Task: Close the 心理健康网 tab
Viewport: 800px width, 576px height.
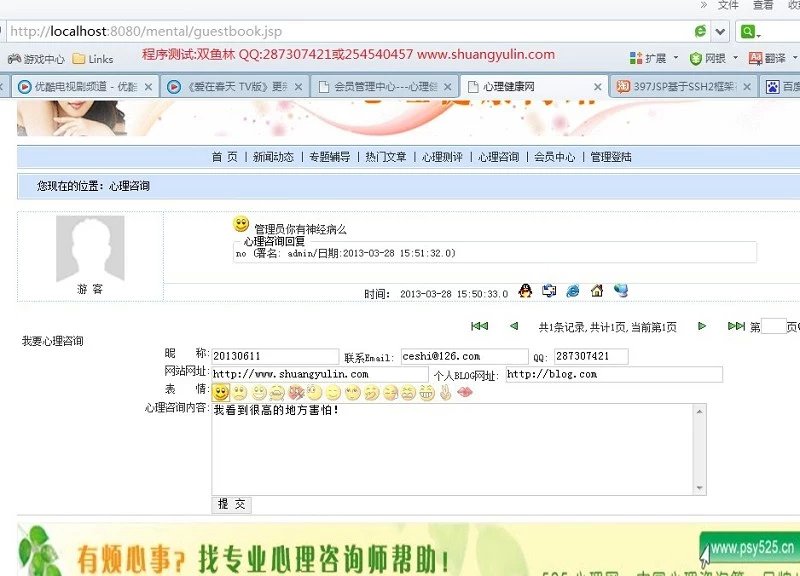Action: [597, 87]
